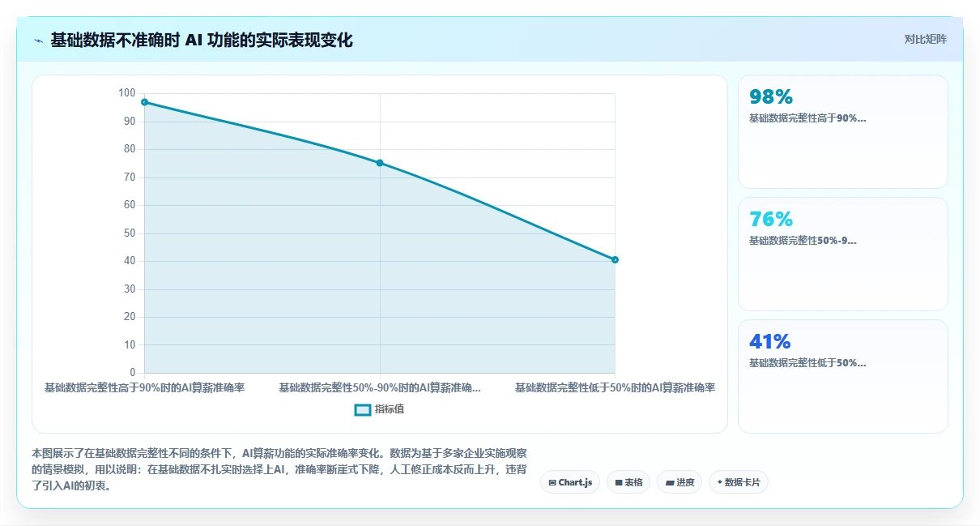This screenshot has height=526, width=980.
Task: Click the 指标值 legend color box
Action: click(362, 409)
